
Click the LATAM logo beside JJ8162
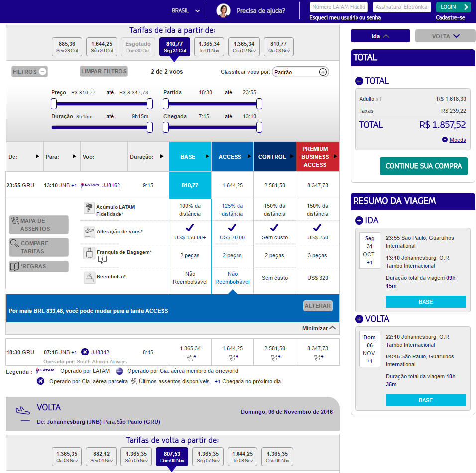tap(90, 185)
